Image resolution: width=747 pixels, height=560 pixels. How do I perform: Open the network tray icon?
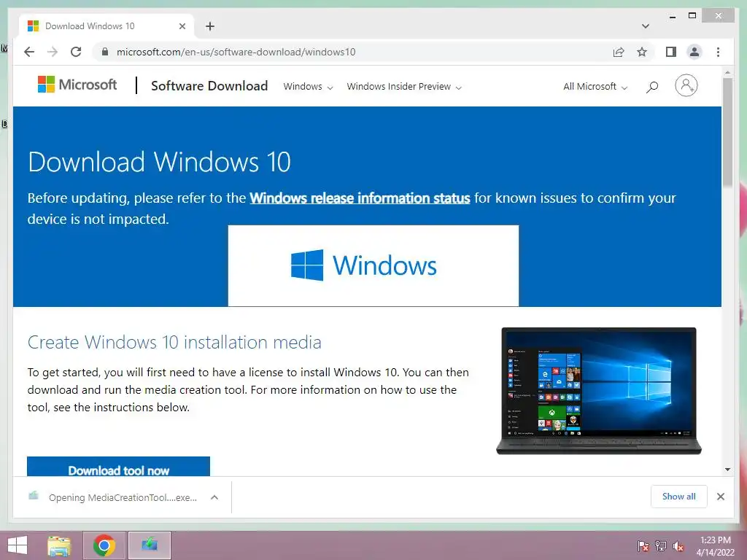(660, 546)
